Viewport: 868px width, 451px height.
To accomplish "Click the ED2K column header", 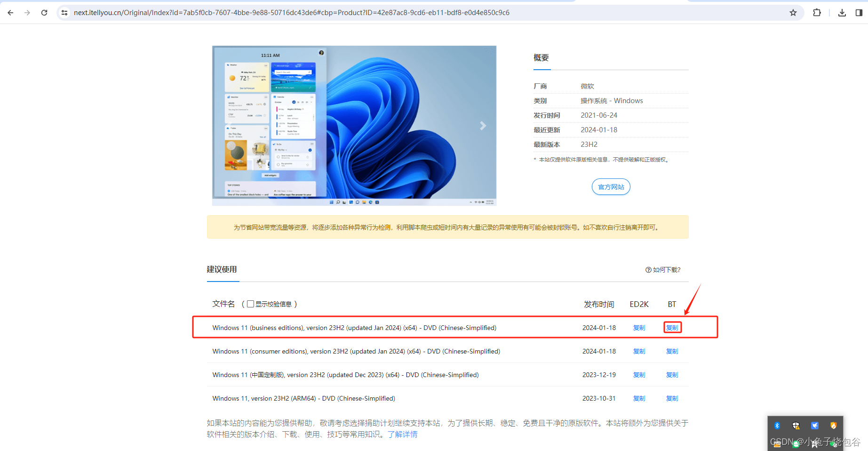I will (639, 304).
